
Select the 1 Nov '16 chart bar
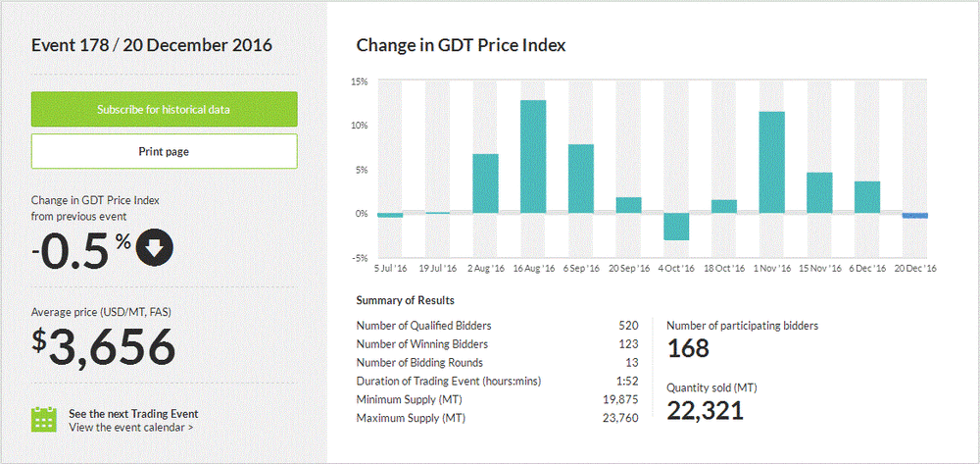point(772,162)
